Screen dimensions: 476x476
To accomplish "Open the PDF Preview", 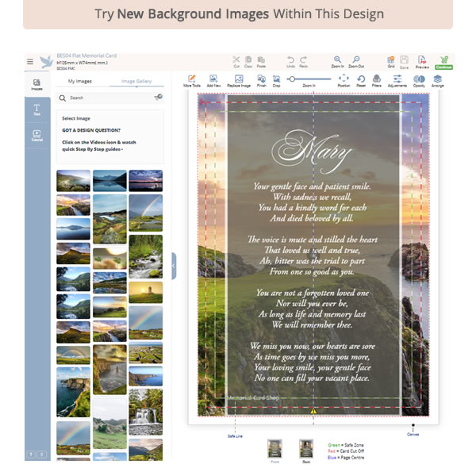I will [421, 60].
